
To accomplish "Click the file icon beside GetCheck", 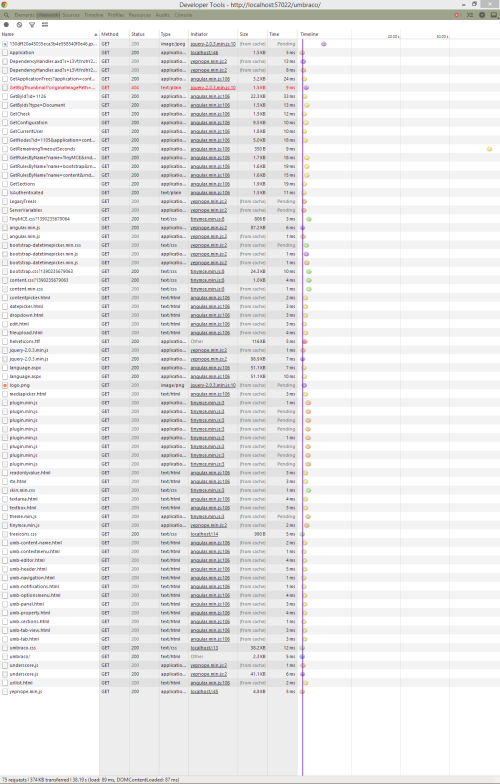I will (x=5, y=114).
